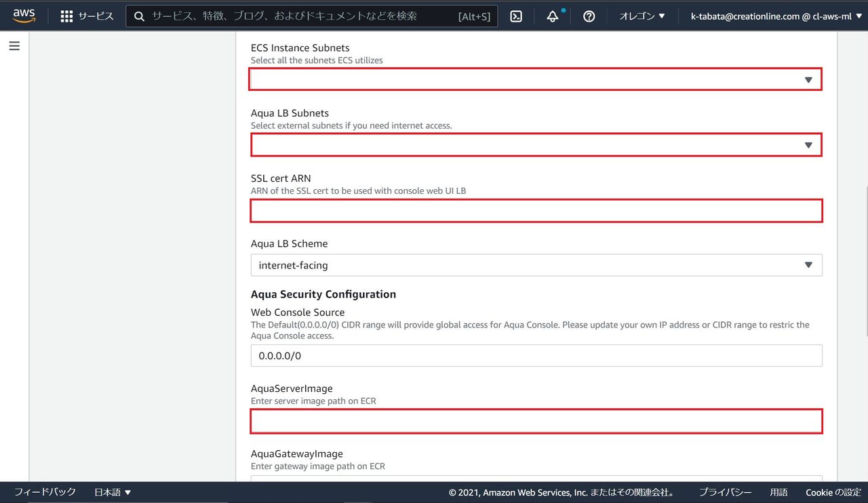Go to AWS home via logo
This screenshot has height=503, width=868.
tap(24, 16)
